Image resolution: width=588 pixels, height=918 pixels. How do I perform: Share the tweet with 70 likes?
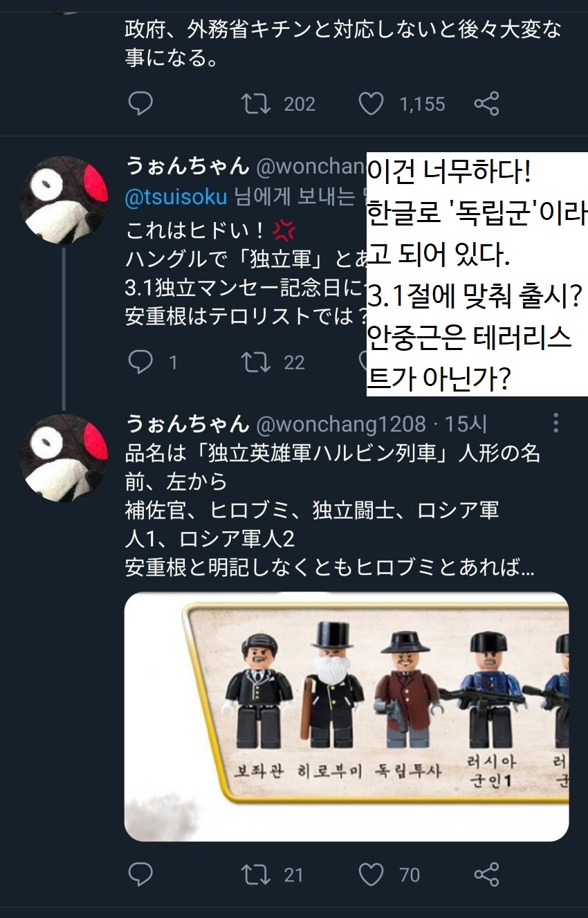tap(486, 874)
